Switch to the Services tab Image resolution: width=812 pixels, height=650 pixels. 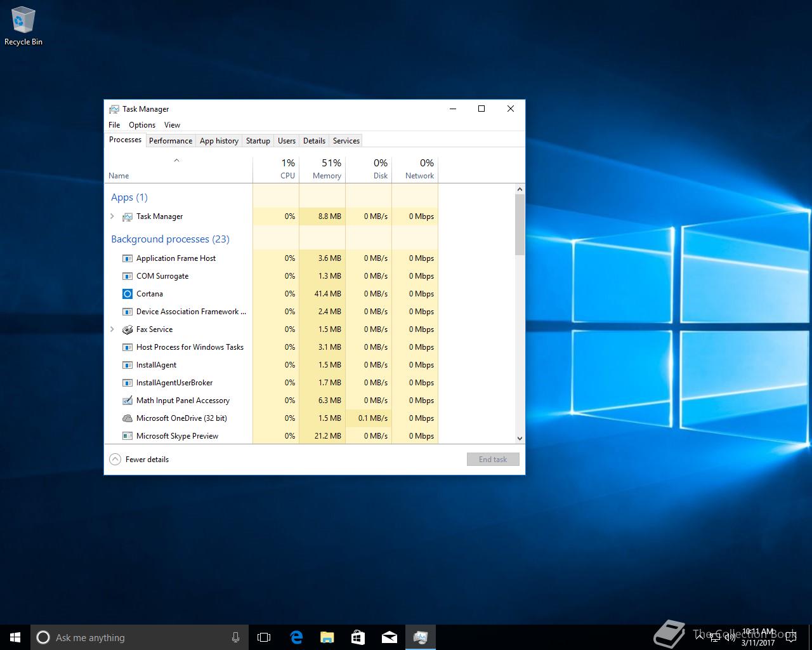pos(346,141)
